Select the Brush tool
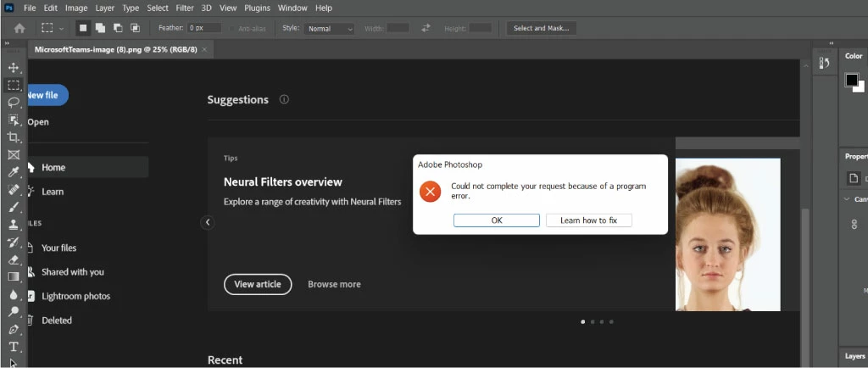The width and height of the screenshot is (868, 368). coord(14,207)
